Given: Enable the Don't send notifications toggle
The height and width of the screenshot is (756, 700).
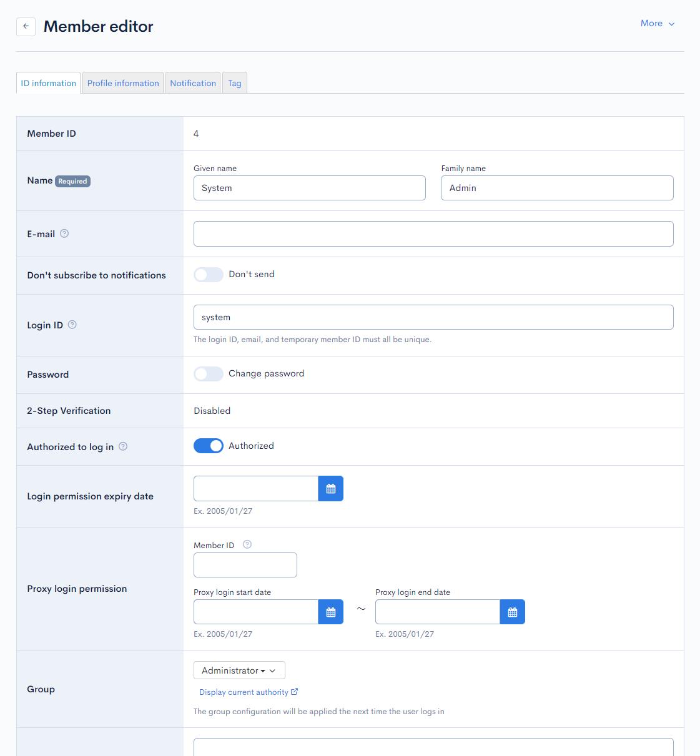Looking at the screenshot, I should 208,274.
